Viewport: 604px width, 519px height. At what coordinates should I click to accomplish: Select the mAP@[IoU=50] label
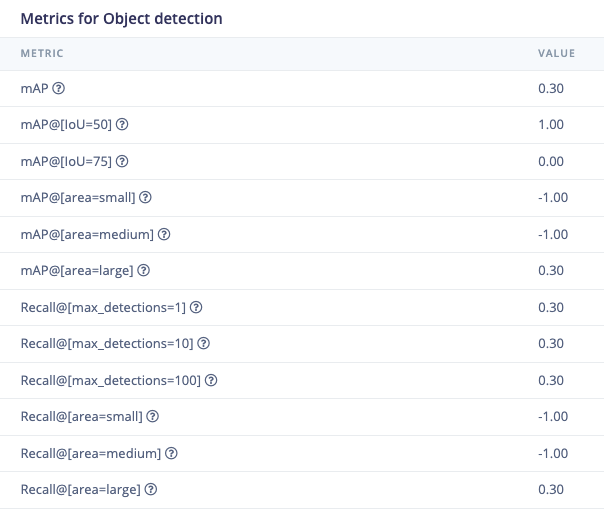point(66,125)
